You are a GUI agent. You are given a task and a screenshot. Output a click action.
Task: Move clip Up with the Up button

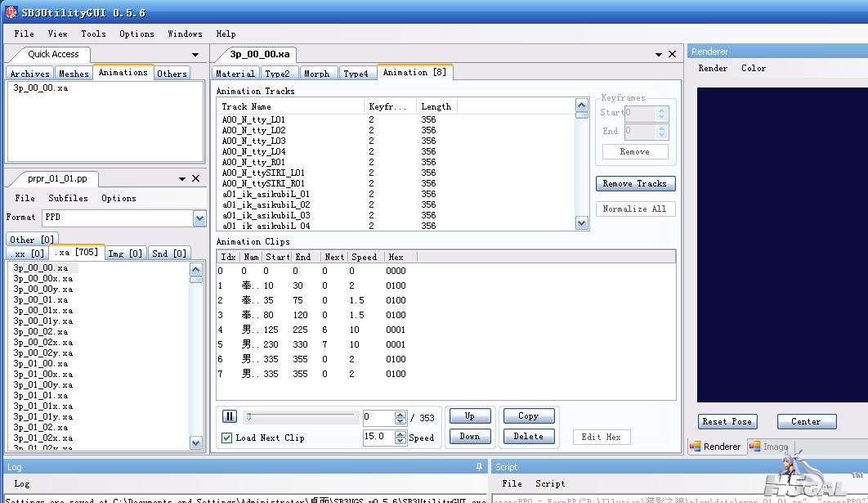(469, 416)
